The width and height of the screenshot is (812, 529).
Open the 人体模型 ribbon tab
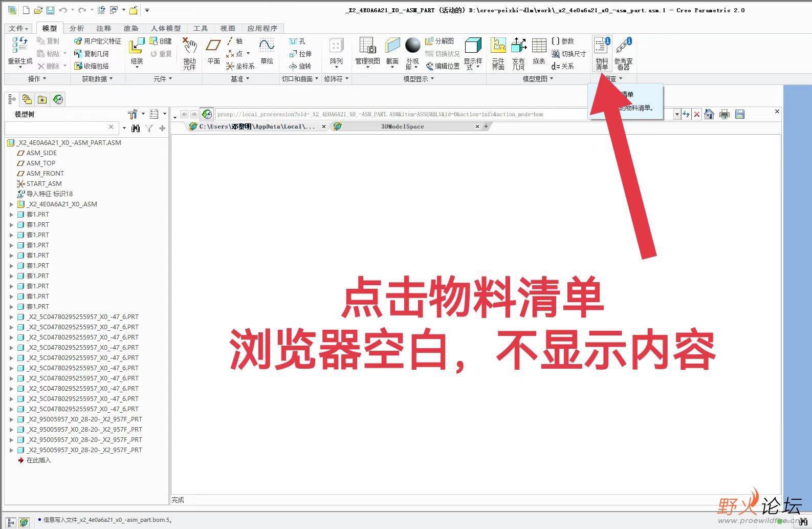166,28
